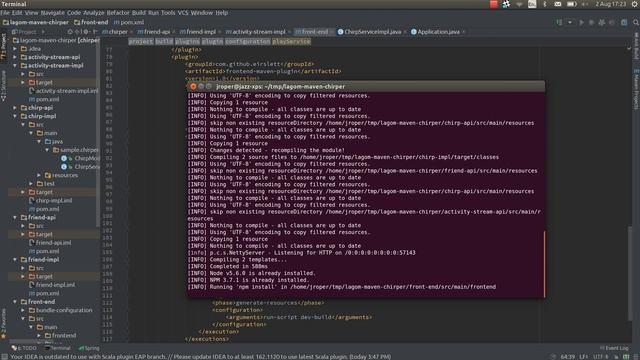Select friend-api.iml file in tree
The width and height of the screenshot is (640, 360).
49,242
